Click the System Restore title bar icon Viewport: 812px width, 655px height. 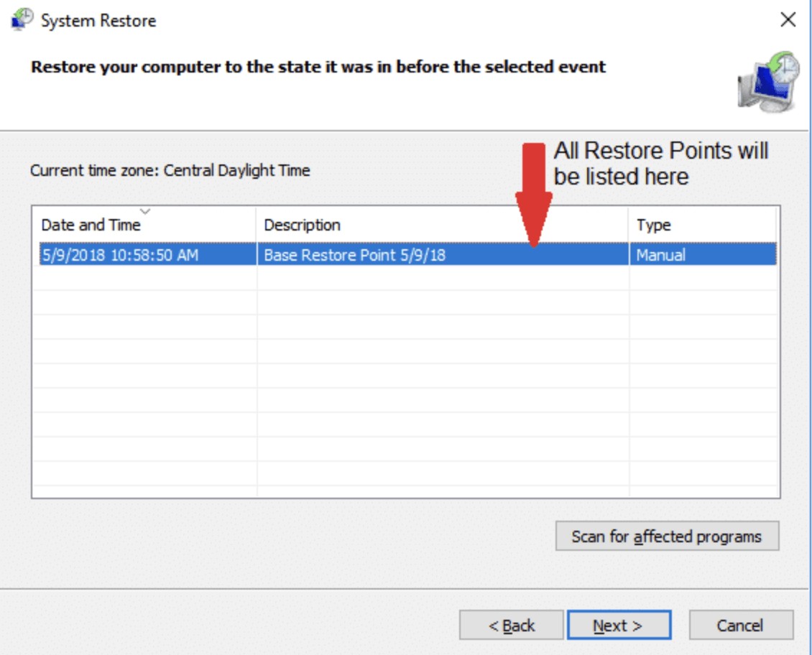[22, 20]
